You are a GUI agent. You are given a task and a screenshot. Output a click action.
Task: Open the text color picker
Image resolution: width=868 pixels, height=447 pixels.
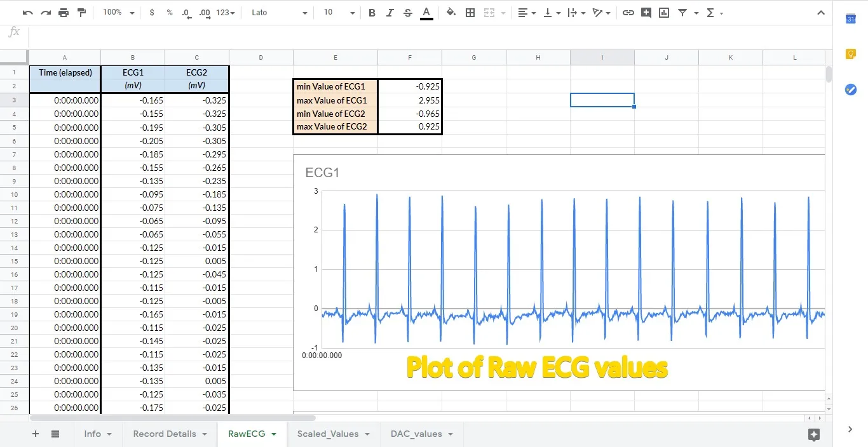point(426,13)
